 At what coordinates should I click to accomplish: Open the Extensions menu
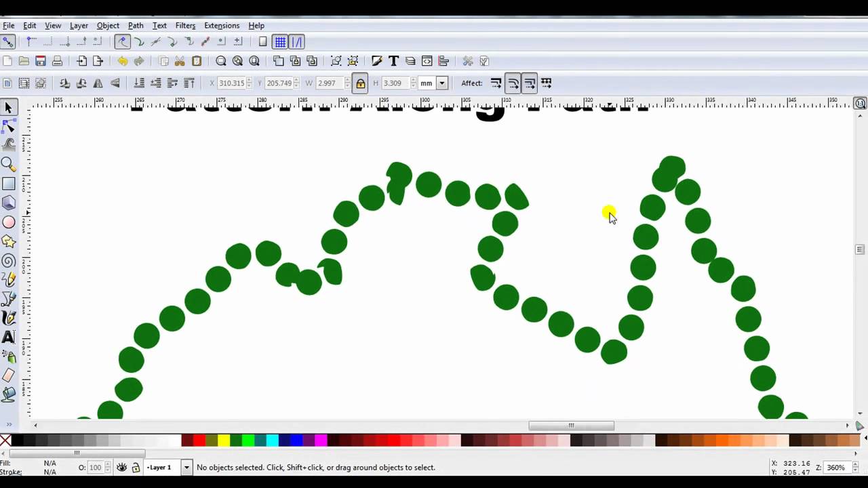click(x=222, y=26)
